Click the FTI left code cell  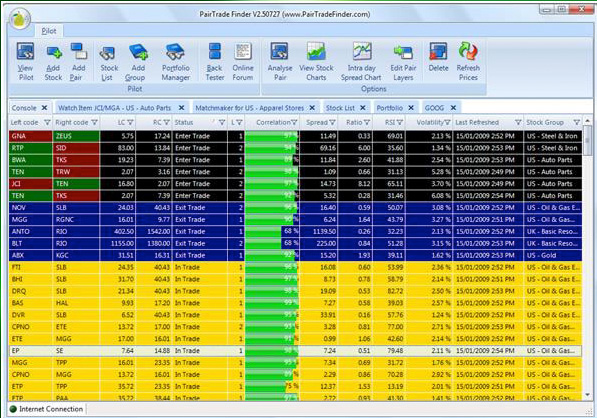point(30,267)
